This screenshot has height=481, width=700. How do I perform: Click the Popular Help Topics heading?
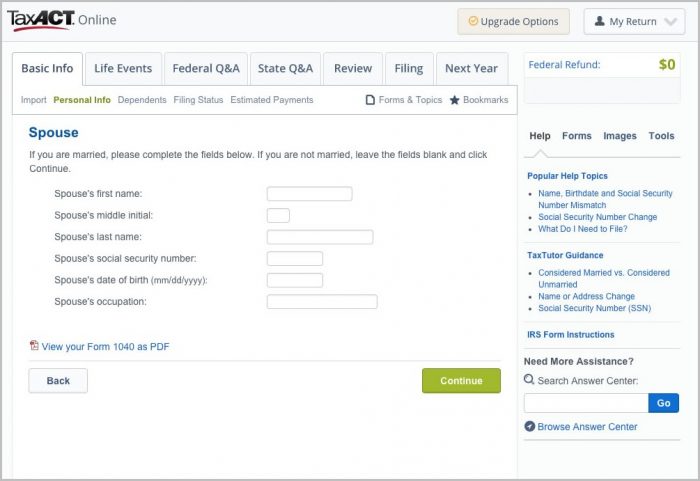click(x=567, y=176)
